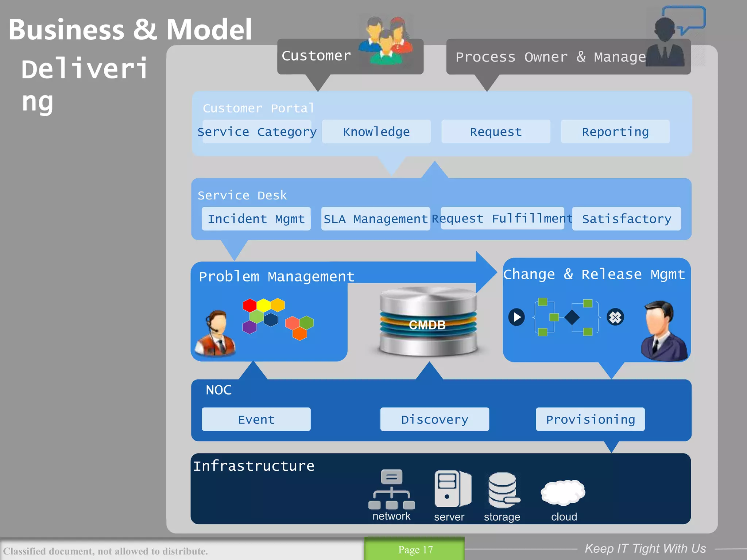Select the Service Category box

[257, 132]
